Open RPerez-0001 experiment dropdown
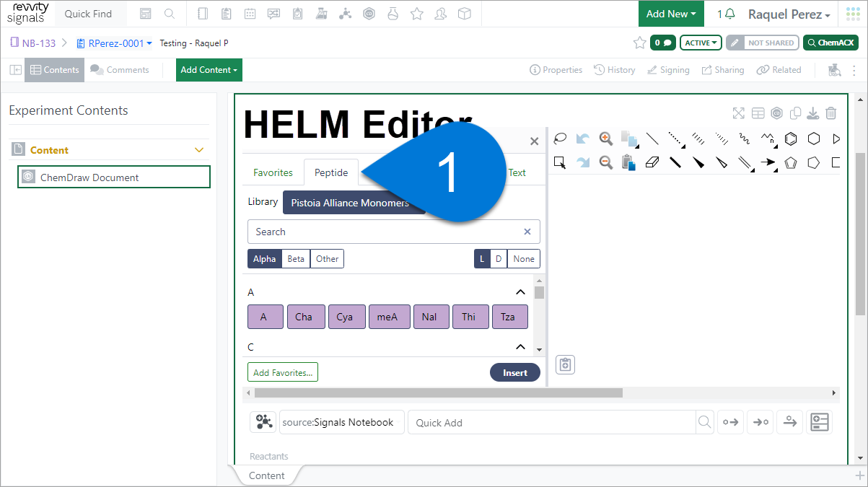The image size is (868, 487). point(114,43)
